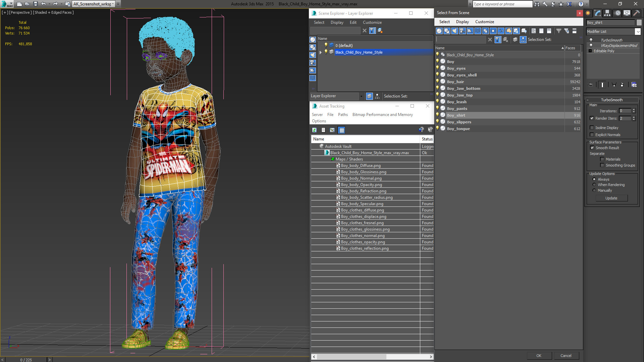Open the Utilities hammer tab
The height and width of the screenshot is (362, 644).
(636, 13)
